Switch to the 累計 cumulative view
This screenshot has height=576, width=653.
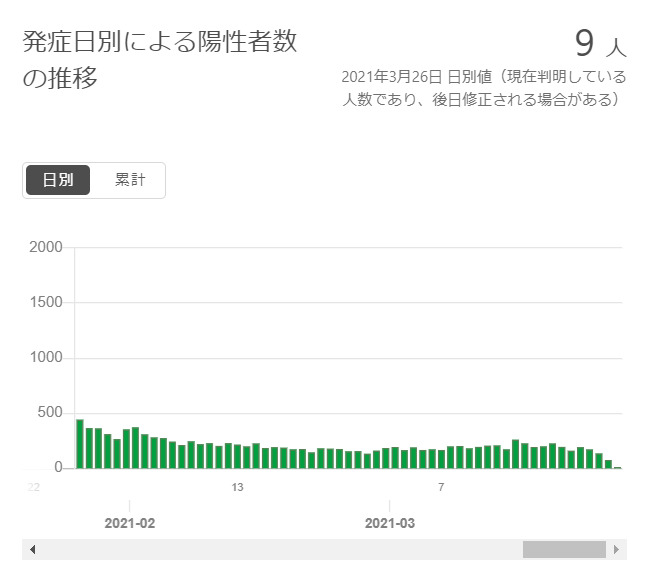[129, 180]
